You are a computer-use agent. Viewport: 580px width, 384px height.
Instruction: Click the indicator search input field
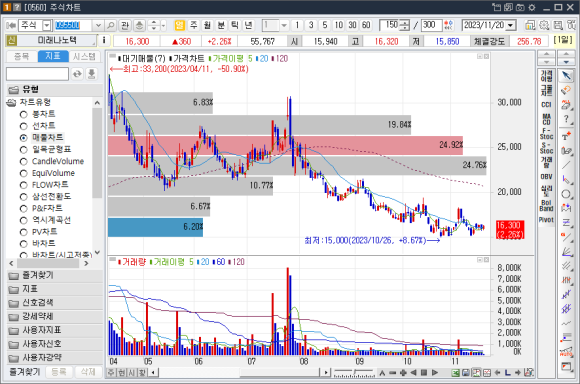tap(37, 74)
